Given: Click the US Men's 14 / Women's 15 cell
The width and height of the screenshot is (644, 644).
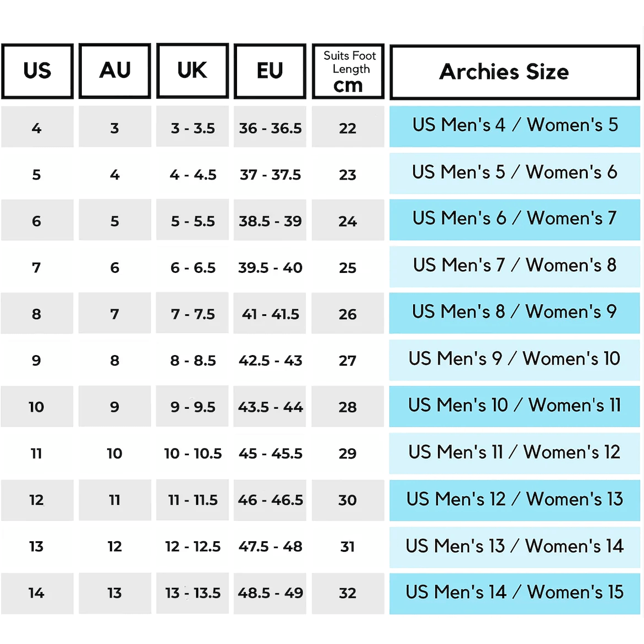Looking at the screenshot, I should click(x=515, y=593).
